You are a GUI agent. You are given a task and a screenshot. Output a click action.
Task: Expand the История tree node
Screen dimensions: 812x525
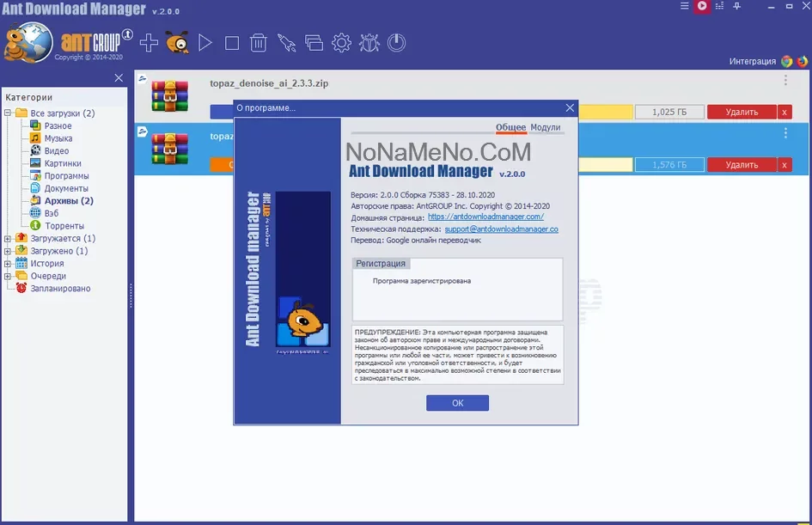[x=9, y=264]
